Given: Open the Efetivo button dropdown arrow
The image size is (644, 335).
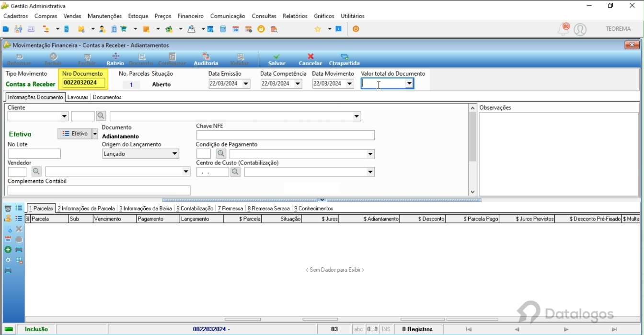Looking at the screenshot, I should 94,134.
